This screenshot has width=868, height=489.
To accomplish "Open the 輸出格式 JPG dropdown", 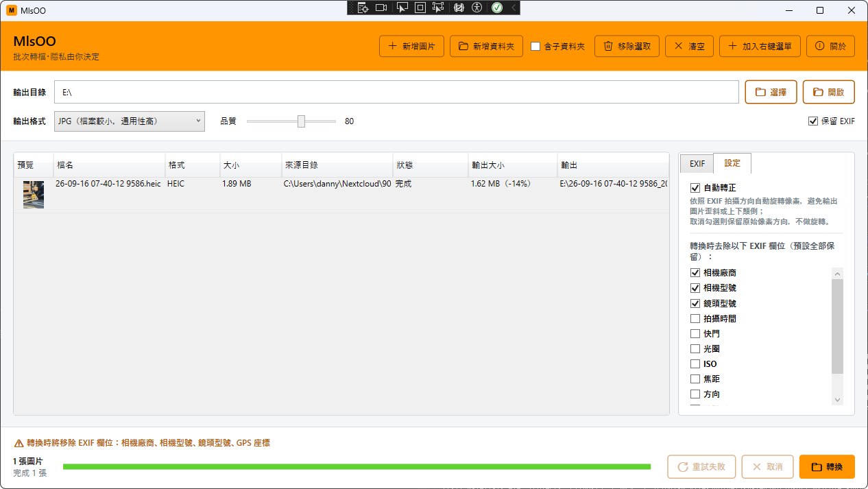I will click(x=130, y=121).
